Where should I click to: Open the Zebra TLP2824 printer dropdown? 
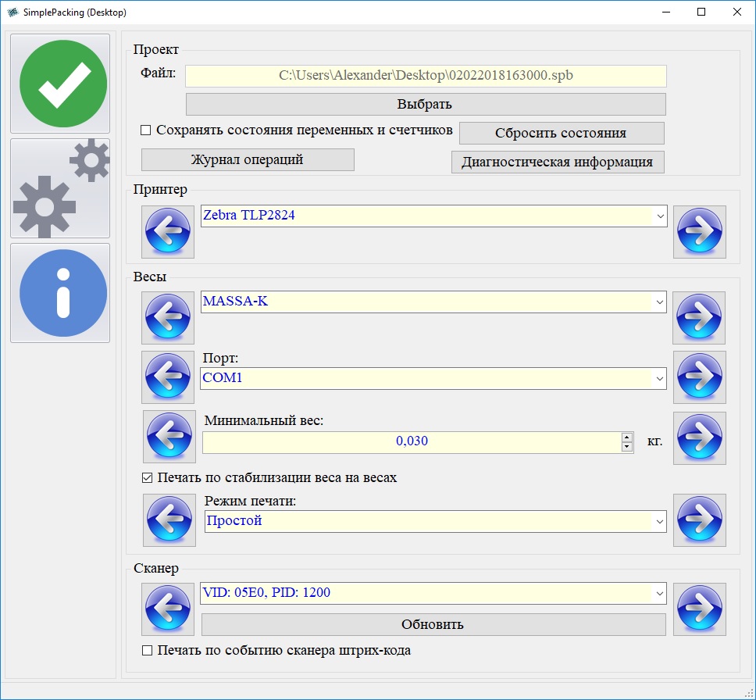pos(434,216)
